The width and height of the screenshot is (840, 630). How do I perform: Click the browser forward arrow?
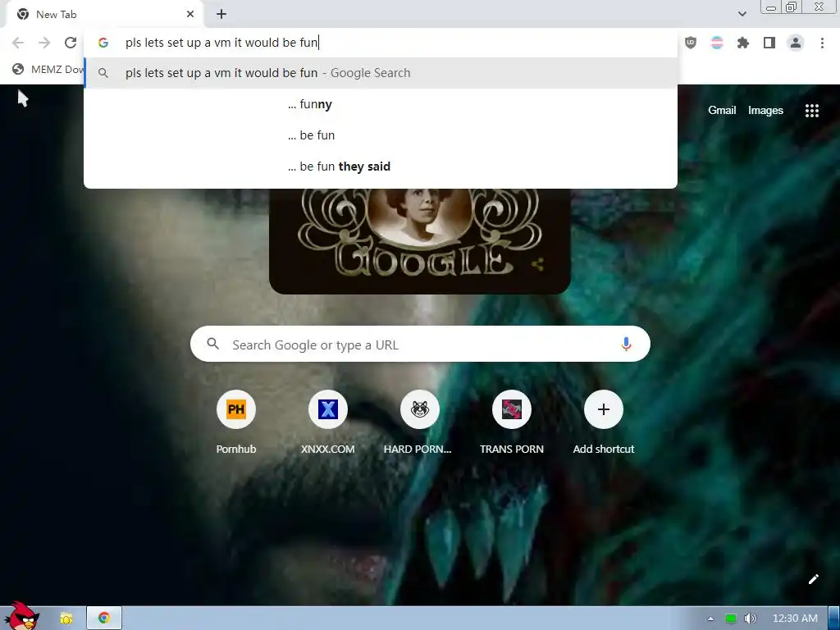44,43
